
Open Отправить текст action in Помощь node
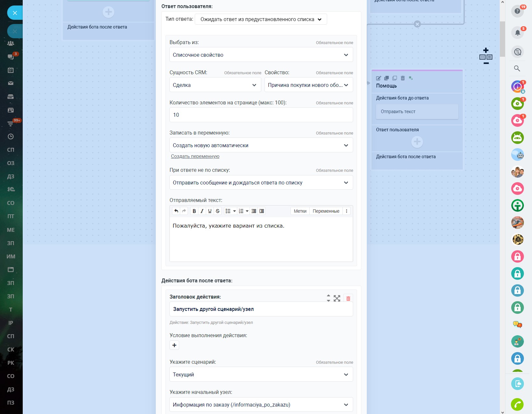tap(417, 112)
